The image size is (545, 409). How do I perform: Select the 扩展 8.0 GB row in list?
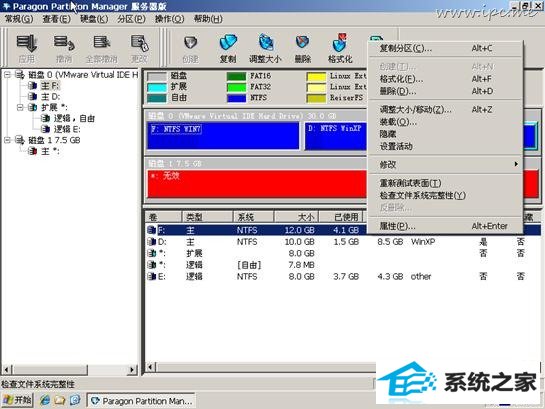tap(343, 253)
